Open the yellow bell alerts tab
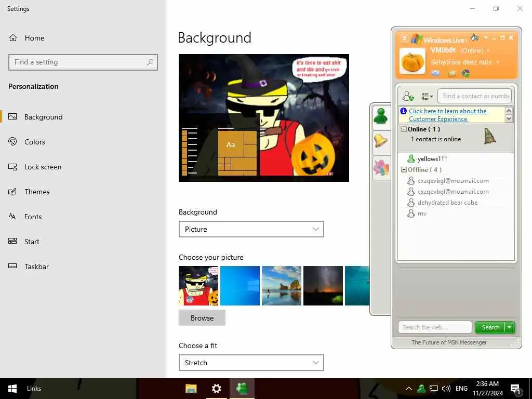The width and height of the screenshot is (532, 399). 381,140
